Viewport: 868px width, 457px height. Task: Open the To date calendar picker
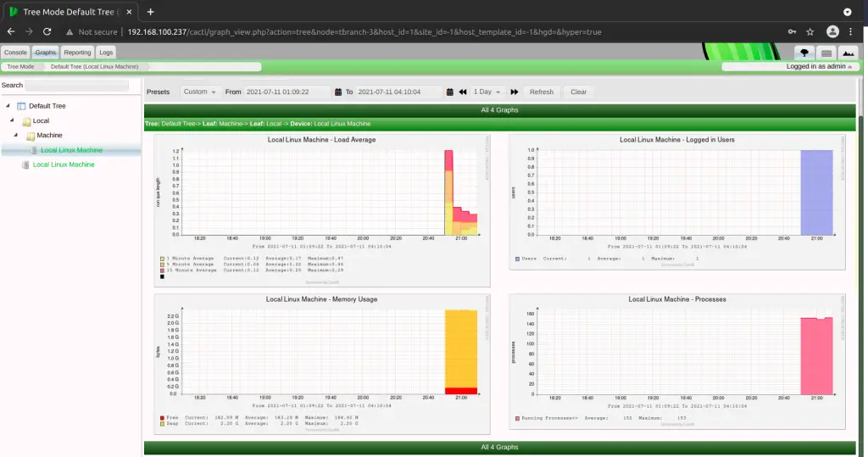click(450, 92)
